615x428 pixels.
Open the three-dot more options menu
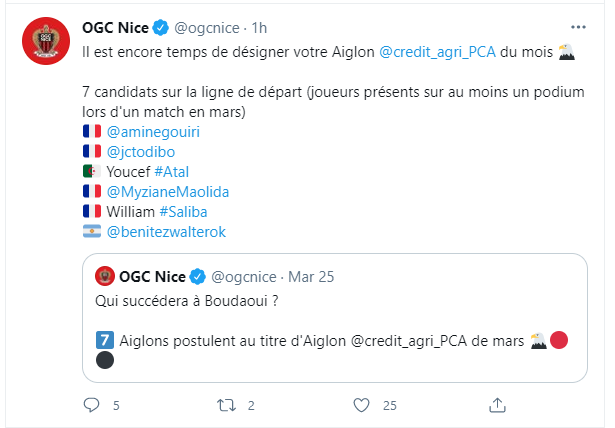(x=578, y=27)
